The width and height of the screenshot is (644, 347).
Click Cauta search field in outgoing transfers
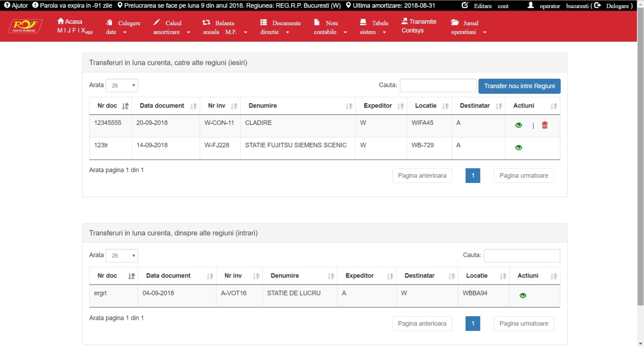[437, 86]
